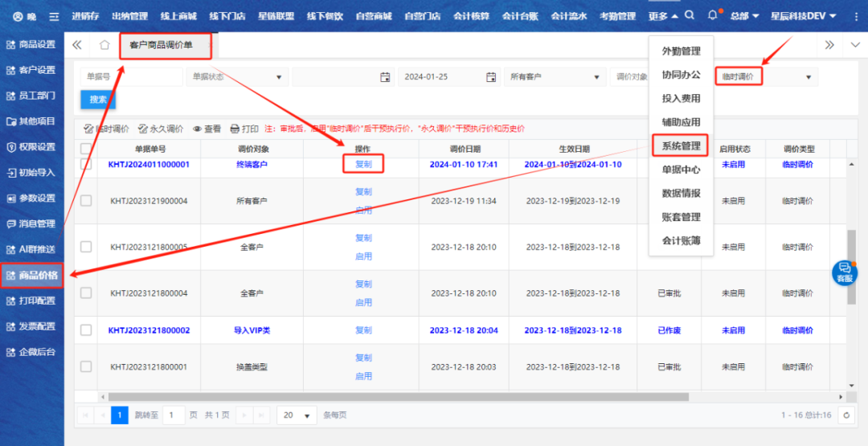Click 启用 link for KHTJ2023121800001 row
The image size is (868, 446).
tap(363, 376)
